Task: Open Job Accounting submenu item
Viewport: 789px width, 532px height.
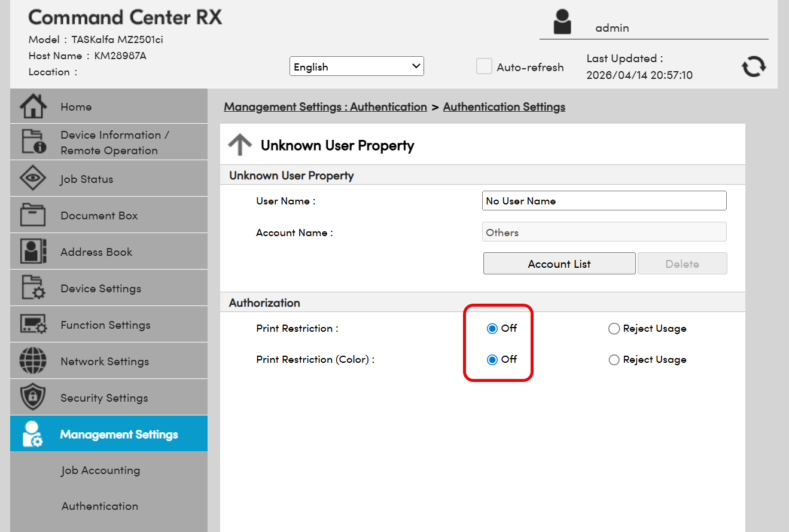Action: coord(100,470)
